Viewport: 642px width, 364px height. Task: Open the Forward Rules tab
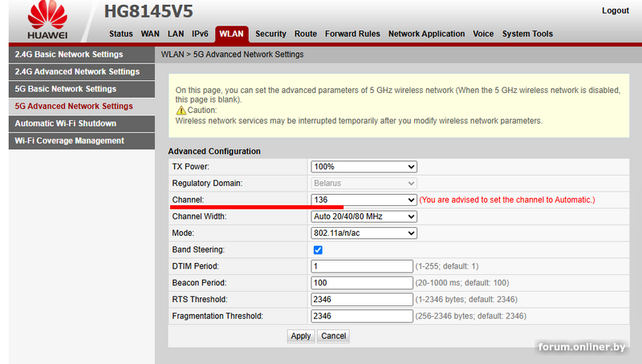(x=352, y=34)
